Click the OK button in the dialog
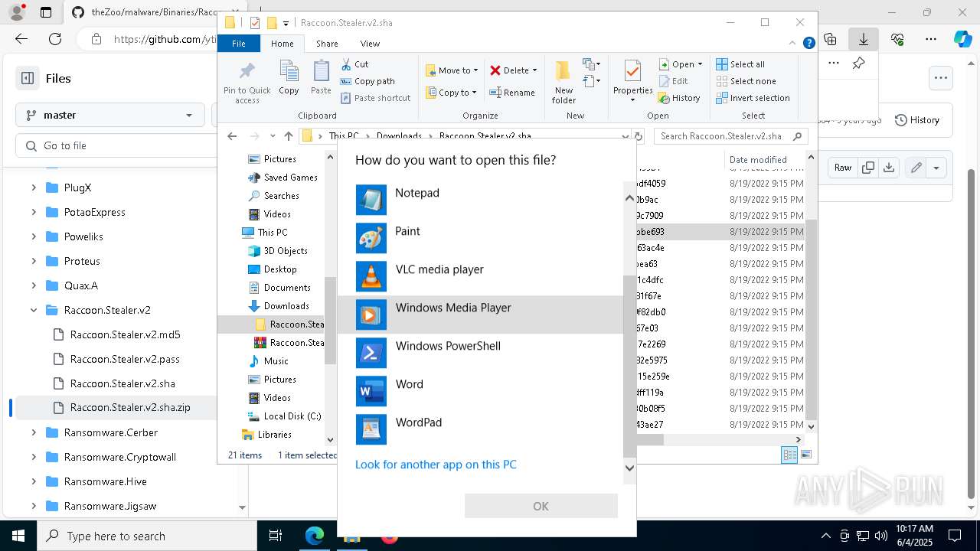 tap(541, 506)
